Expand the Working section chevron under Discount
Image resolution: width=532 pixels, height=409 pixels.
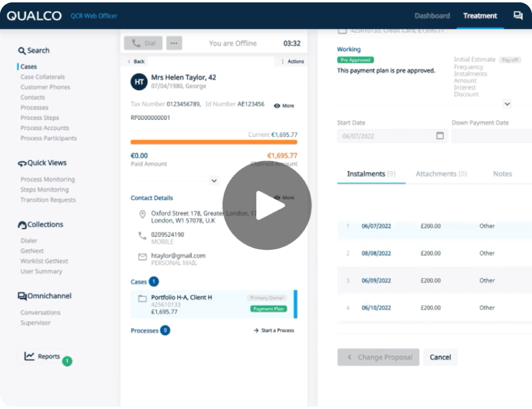point(507,104)
